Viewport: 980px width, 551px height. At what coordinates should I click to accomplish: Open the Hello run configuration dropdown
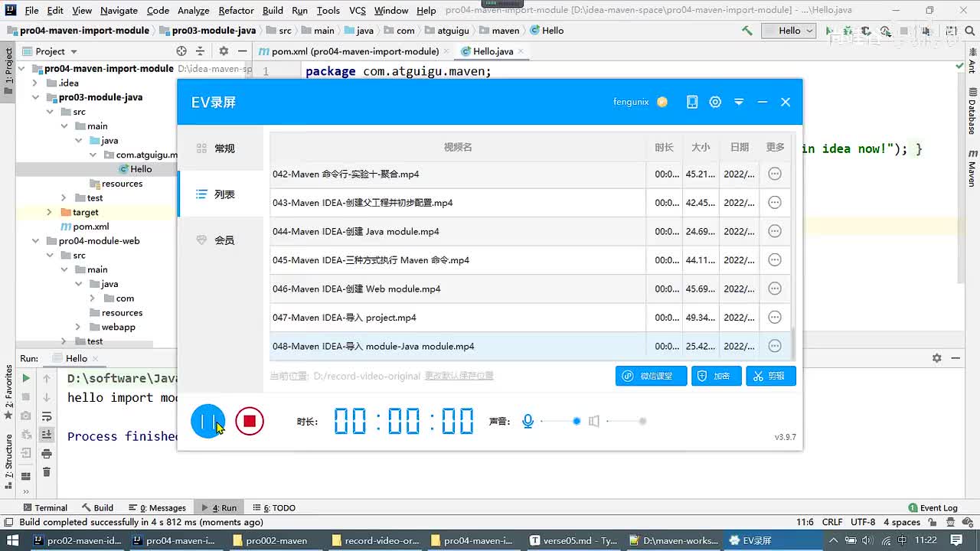[x=788, y=31]
